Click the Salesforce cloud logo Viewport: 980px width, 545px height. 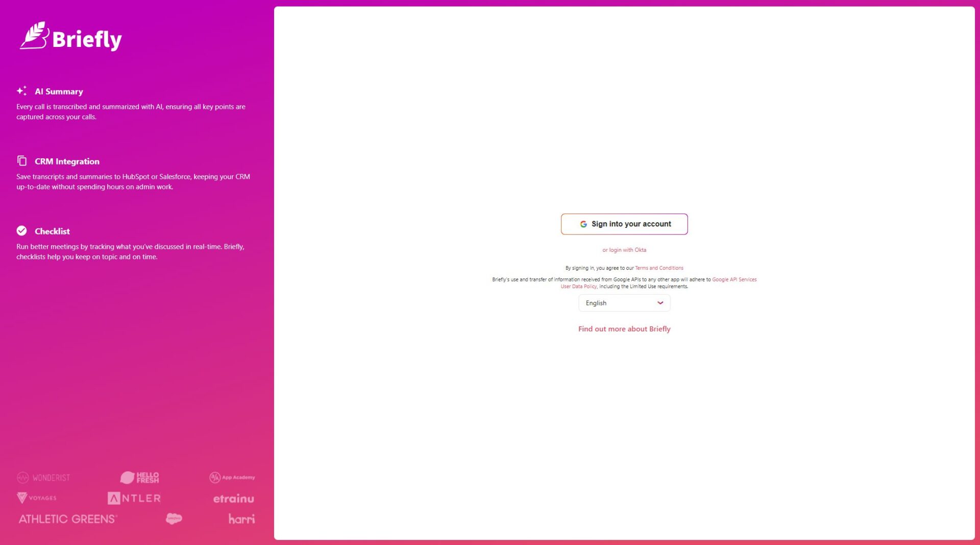(174, 519)
